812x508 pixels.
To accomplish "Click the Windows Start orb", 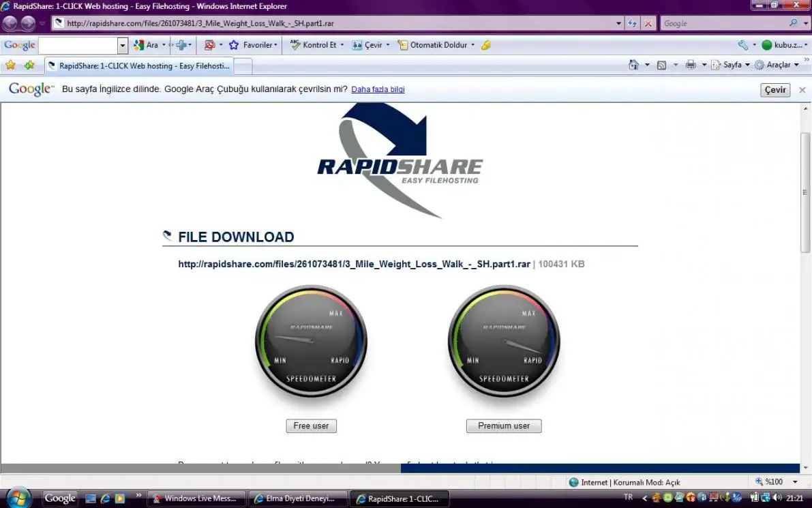I will (x=18, y=498).
